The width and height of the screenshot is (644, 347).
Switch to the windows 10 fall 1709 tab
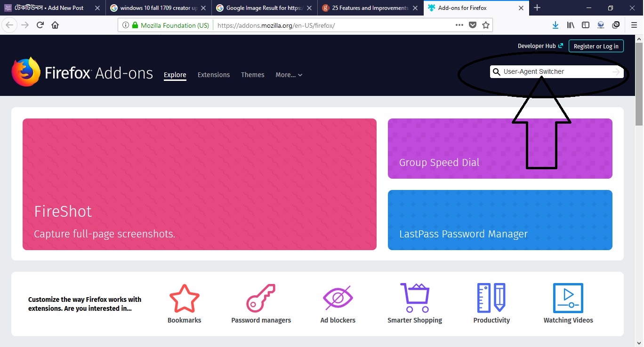pyautogui.click(x=158, y=8)
